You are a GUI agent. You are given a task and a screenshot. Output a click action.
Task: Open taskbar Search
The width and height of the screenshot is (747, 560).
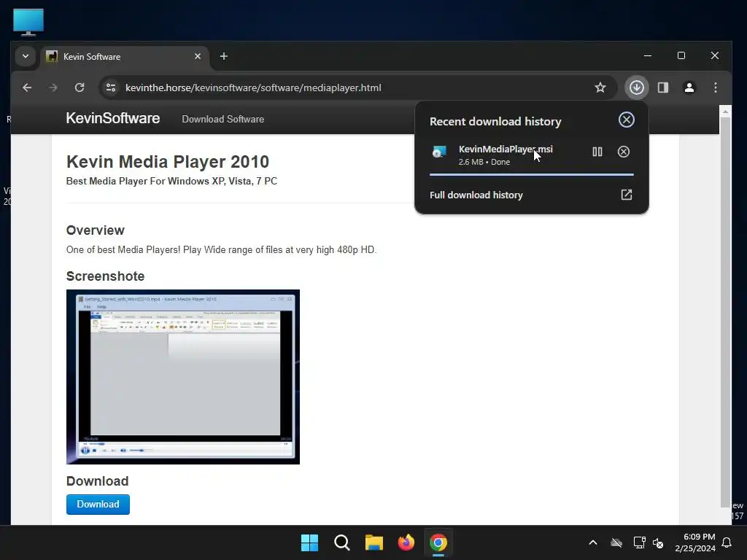341,542
